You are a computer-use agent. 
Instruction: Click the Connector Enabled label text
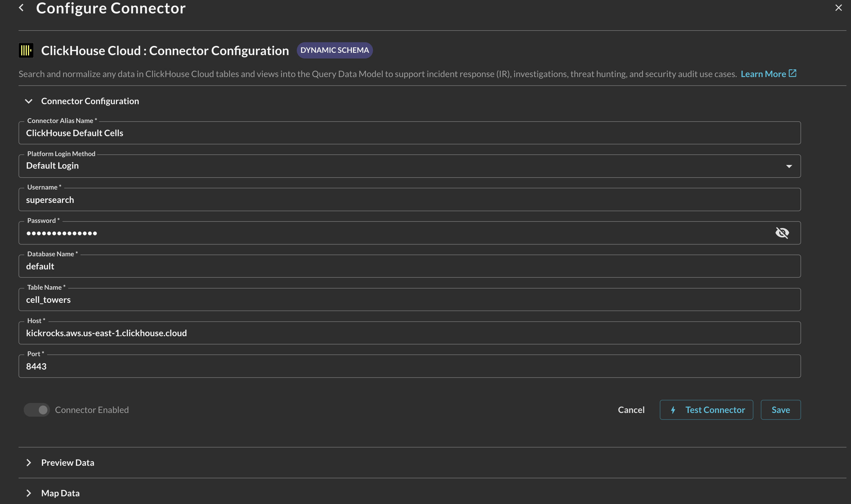click(92, 410)
